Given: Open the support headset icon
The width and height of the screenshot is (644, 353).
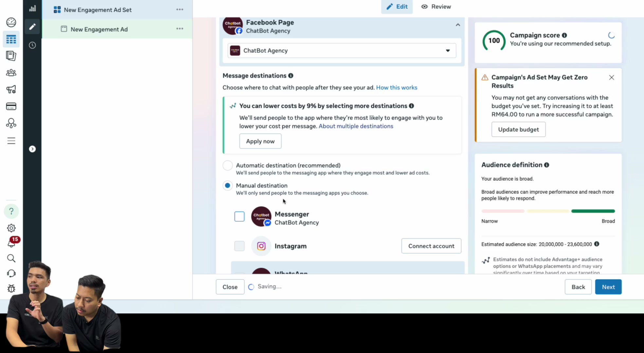Looking at the screenshot, I should pyautogui.click(x=11, y=273).
